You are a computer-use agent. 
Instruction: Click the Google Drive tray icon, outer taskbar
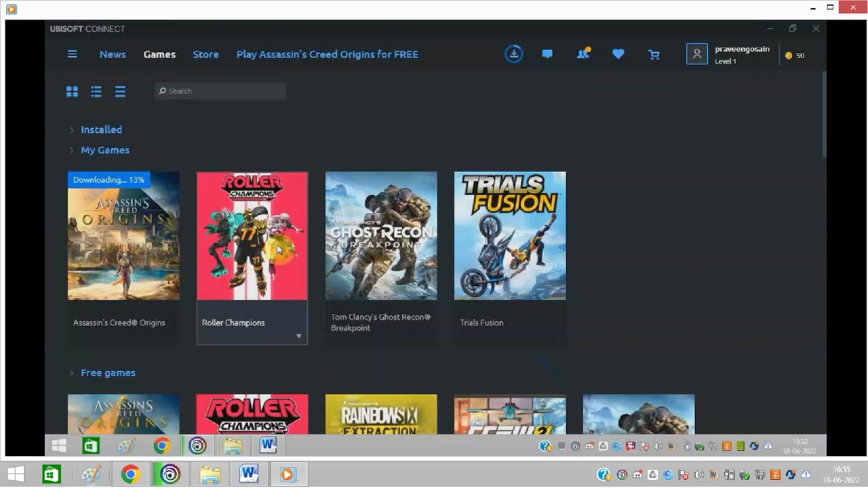tap(652, 474)
